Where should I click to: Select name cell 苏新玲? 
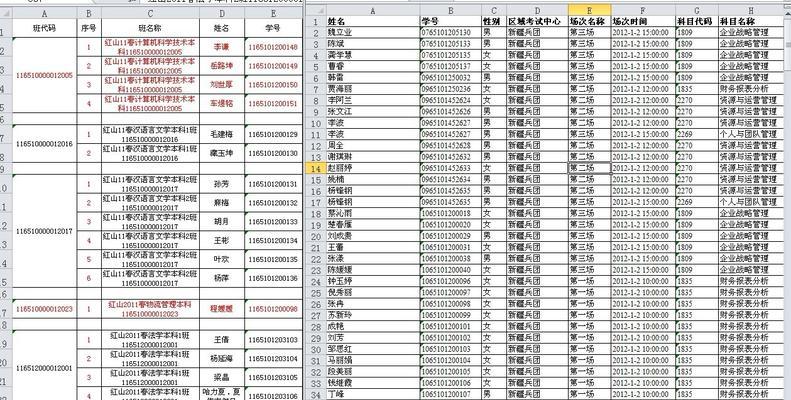point(373,316)
